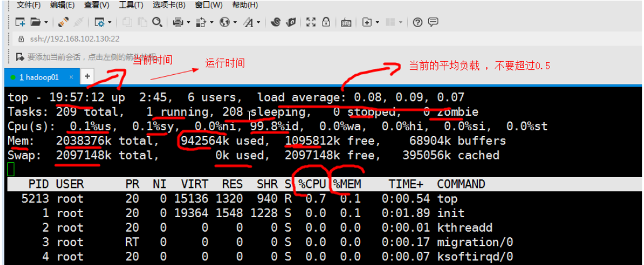Click the migration/0 process name
This screenshot has height=265, width=644.
[x=475, y=242]
